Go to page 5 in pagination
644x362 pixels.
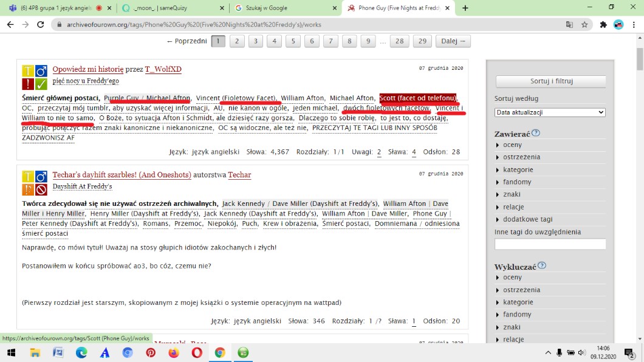point(293,41)
